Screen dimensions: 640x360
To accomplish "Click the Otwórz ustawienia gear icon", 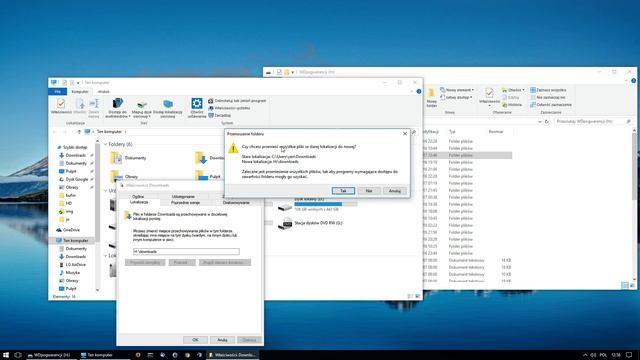I will (x=197, y=108).
